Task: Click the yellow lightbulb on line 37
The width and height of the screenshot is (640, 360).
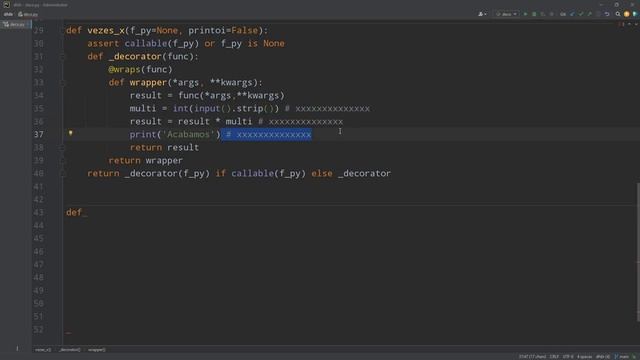Action: 71,133
